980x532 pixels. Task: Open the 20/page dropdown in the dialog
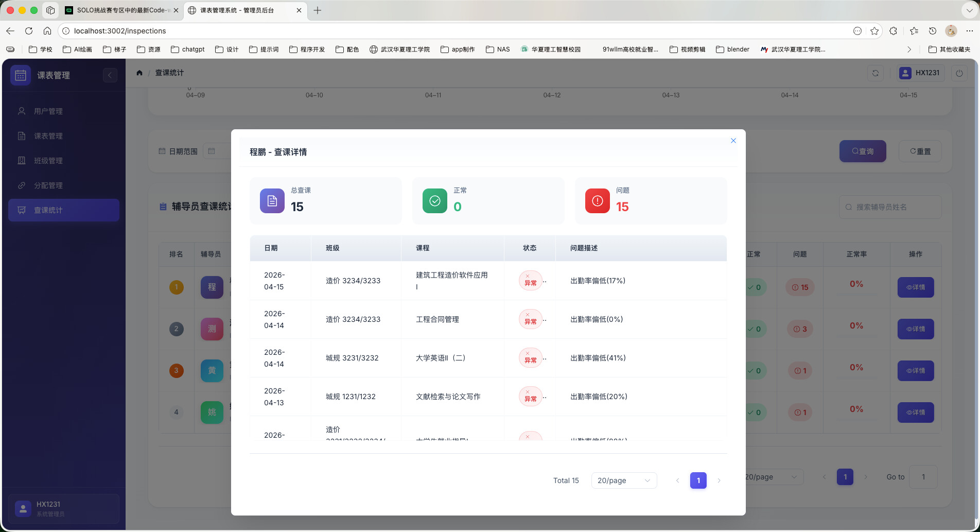[x=623, y=480]
